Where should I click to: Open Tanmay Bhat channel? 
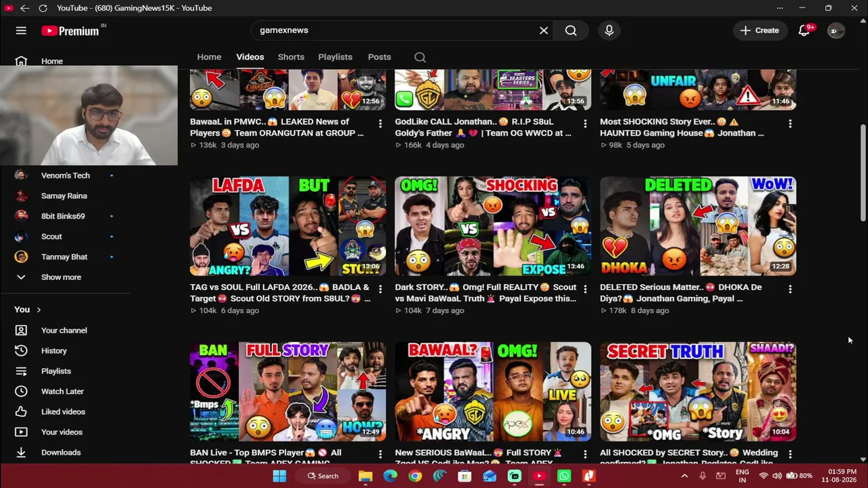tap(65, 257)
